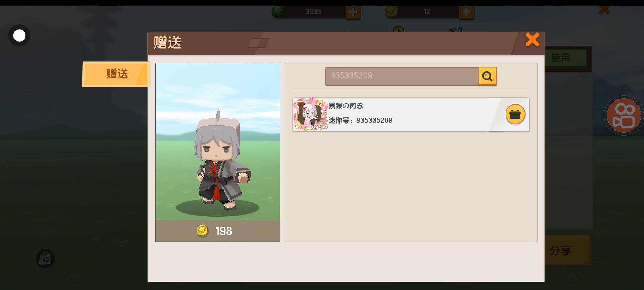Image resolution: width=644 pixels, height=290 pixels.
Task: Click the 迷你号: 935335209 text
Action: (360, 120)
